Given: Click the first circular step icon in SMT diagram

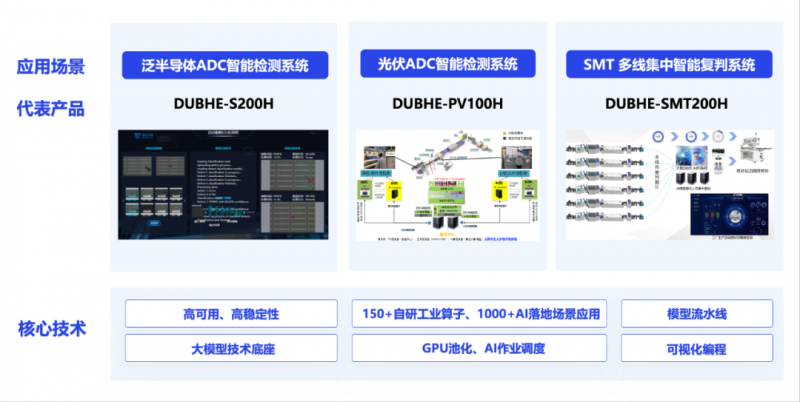Looking at the screenshot, I should click(660, 136).
